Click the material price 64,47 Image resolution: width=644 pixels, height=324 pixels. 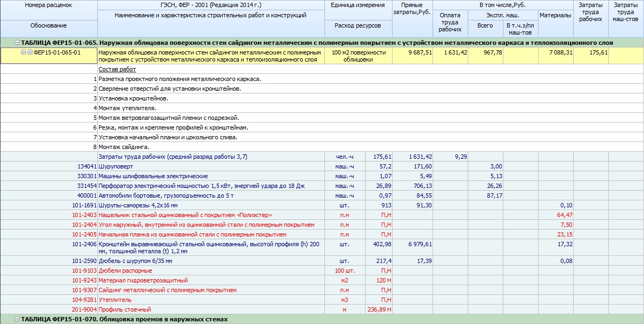565,215
